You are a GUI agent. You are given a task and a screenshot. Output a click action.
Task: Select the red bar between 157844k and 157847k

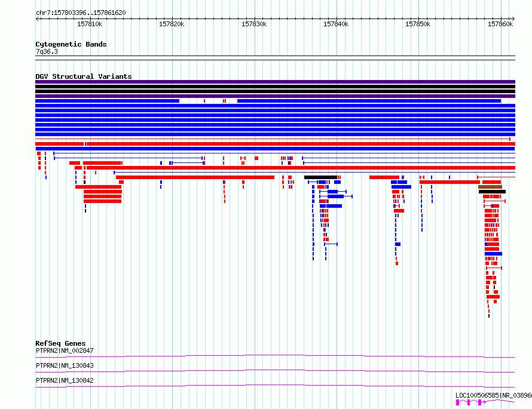384,177
